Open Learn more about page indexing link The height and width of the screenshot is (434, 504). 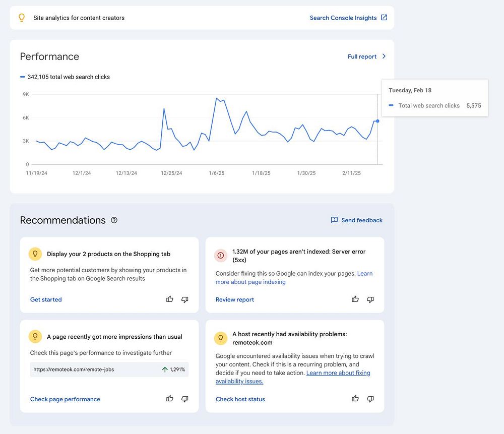click(294, 278)
